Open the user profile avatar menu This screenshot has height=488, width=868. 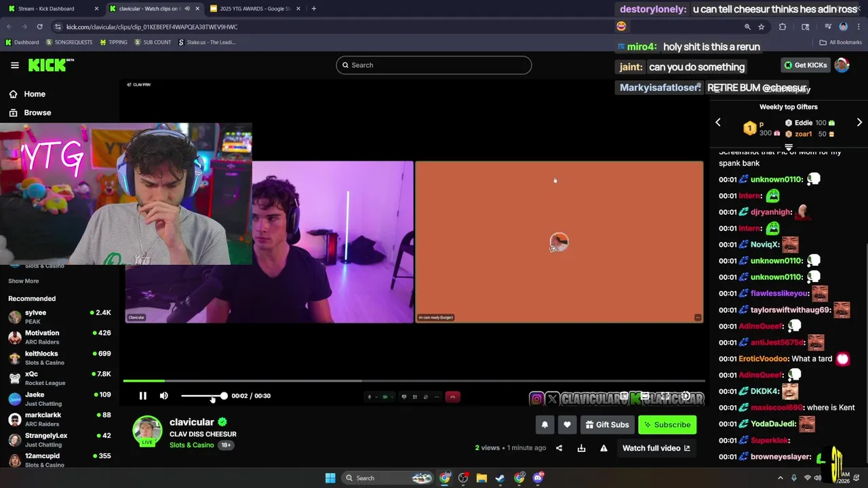(842, 65)
